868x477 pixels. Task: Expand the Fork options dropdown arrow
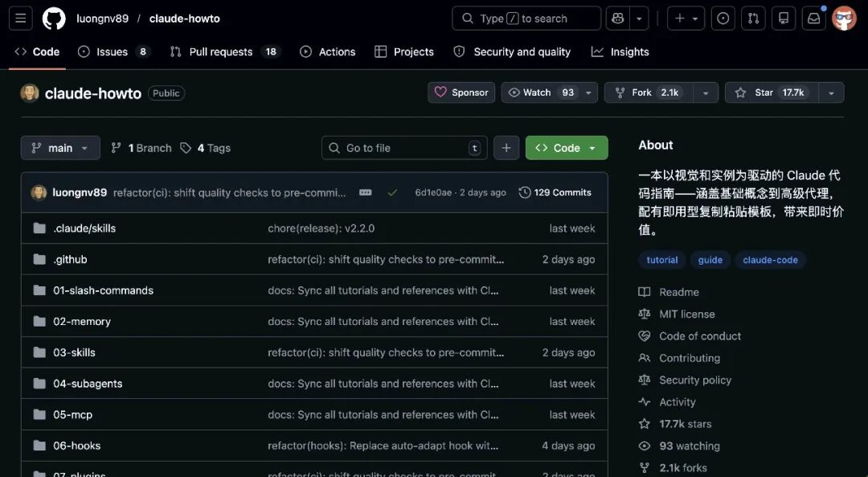[x=706, y=93]
